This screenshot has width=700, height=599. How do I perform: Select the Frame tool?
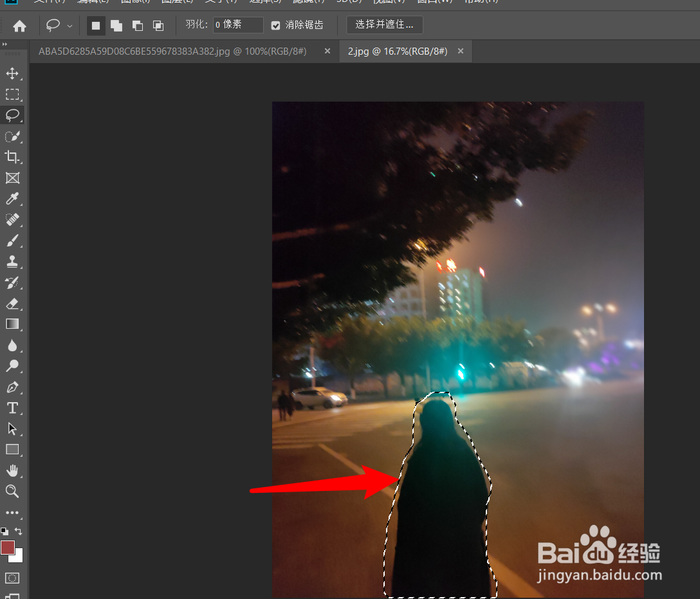click(12, 178)
